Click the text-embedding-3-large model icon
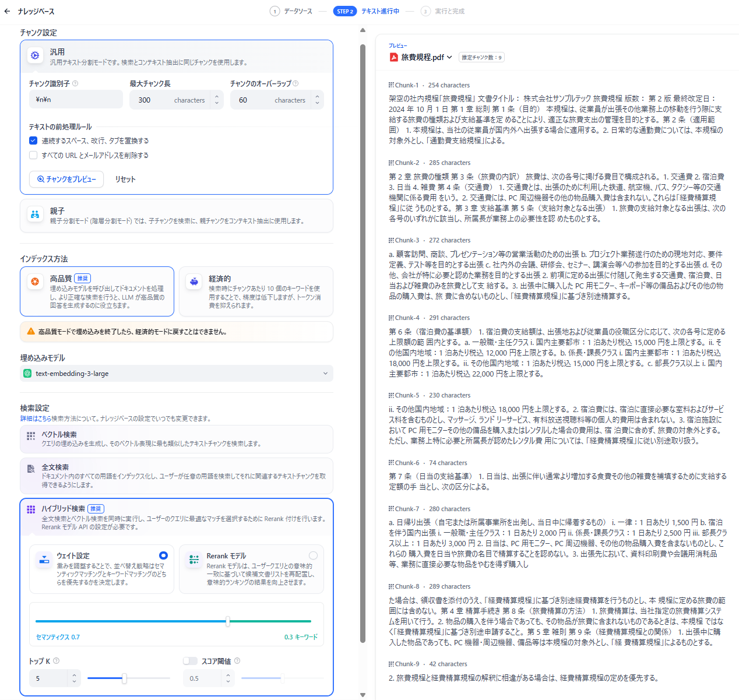 point(27,374)
